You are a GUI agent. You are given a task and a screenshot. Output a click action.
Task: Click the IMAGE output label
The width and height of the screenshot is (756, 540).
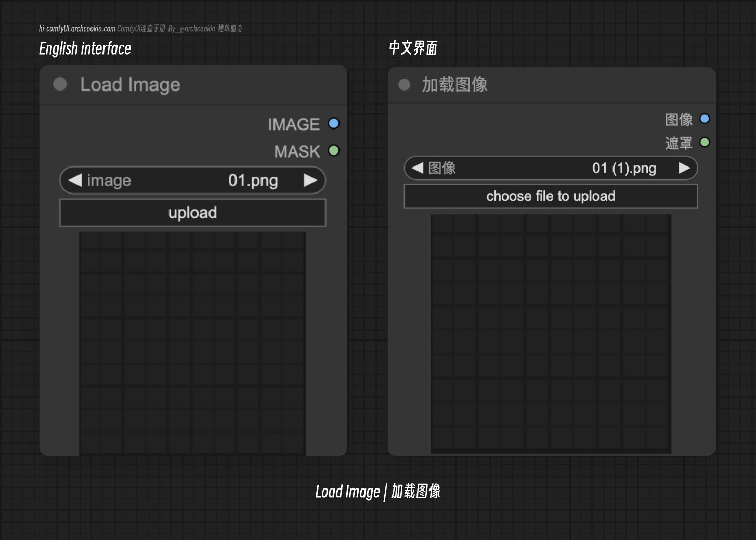click(294, 124)
